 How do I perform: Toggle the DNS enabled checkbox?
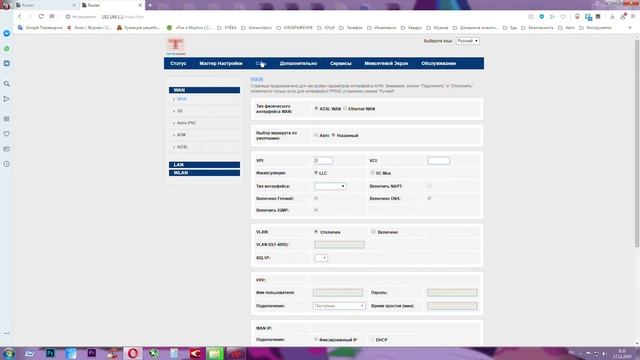pyautogui.click(x=429, y=198)
